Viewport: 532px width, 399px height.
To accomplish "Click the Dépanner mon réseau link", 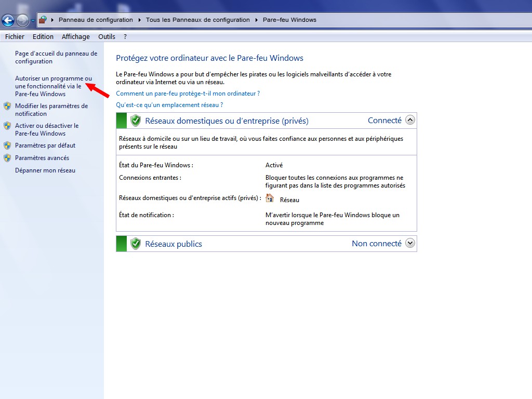I will coord(45,170).
